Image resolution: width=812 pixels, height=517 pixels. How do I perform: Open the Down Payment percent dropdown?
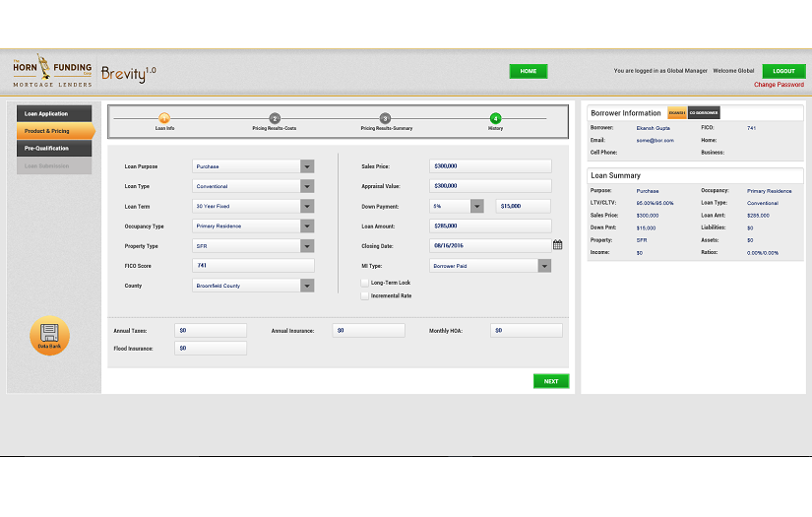[477, 206]
